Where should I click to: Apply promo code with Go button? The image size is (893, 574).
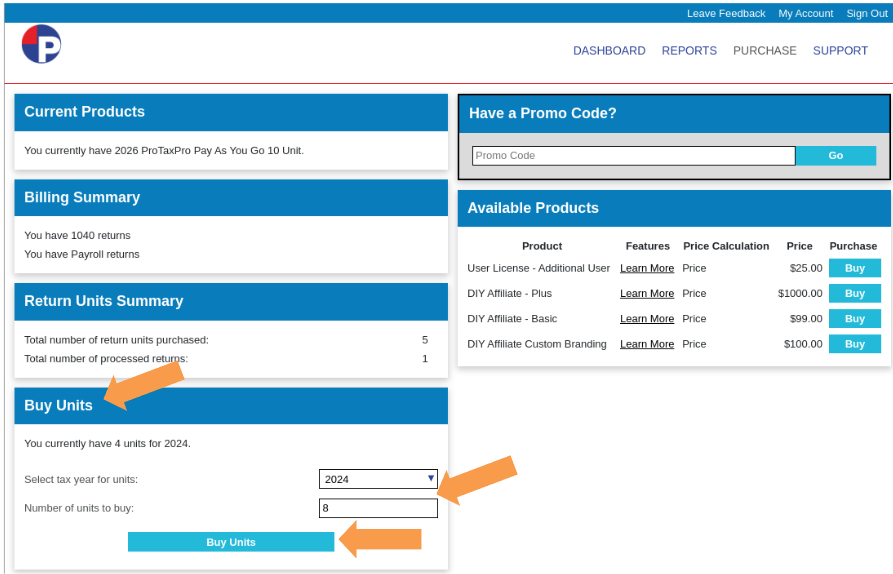(835, 155)
